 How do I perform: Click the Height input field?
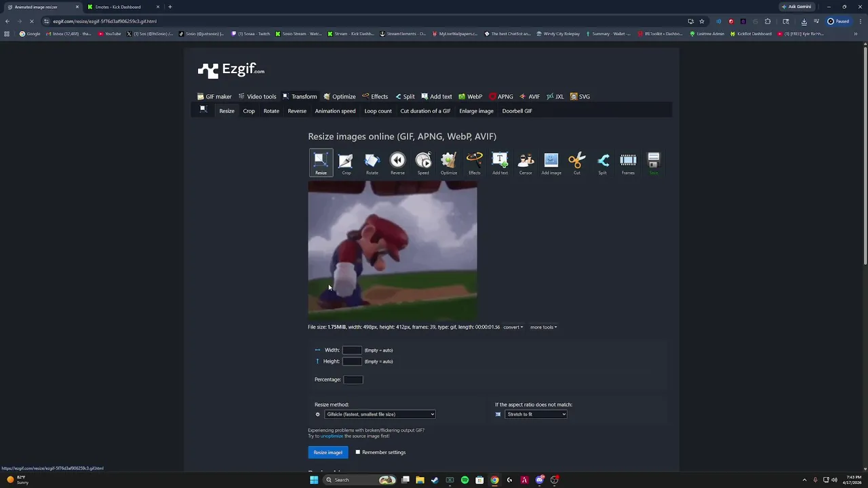[352, 361]
